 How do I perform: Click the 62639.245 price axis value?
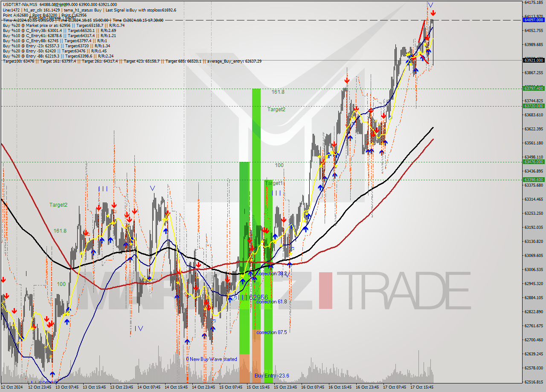[x=534, y=354]
